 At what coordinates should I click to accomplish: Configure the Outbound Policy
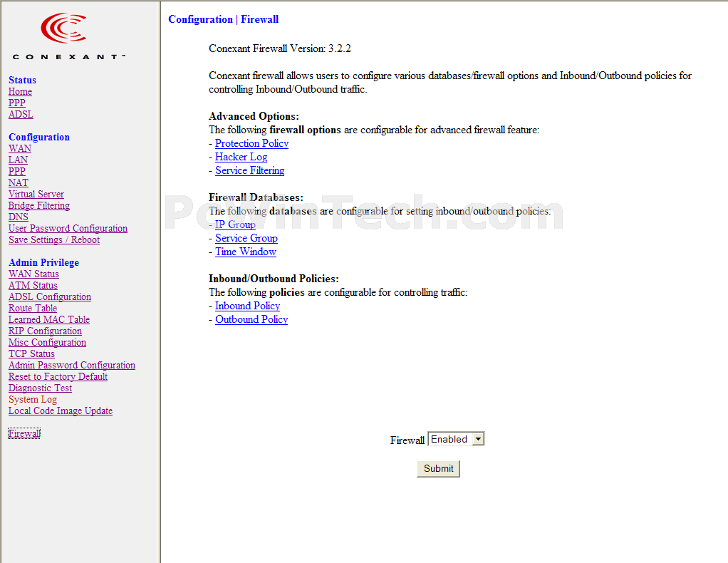tap(251, 319)
